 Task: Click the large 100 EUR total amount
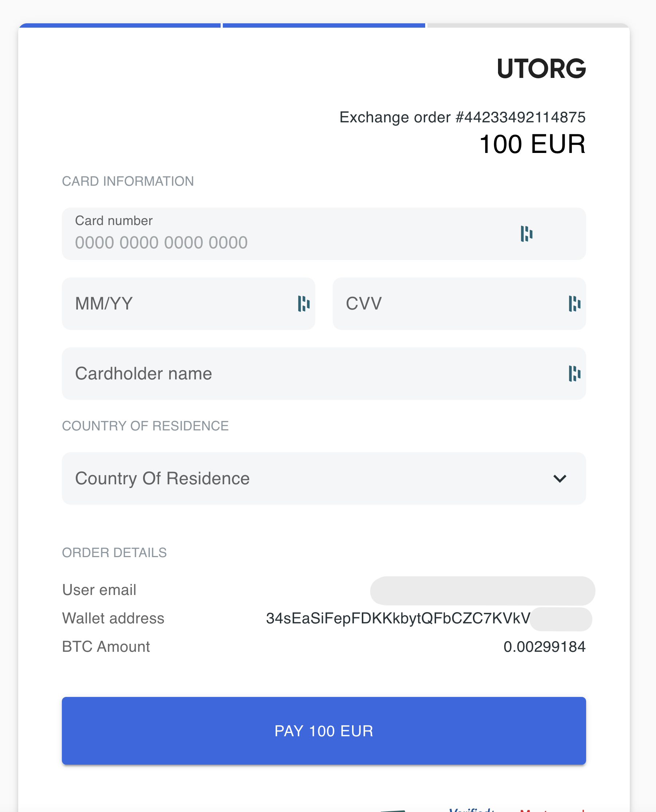pyautogui.click(x=532, y=145)
